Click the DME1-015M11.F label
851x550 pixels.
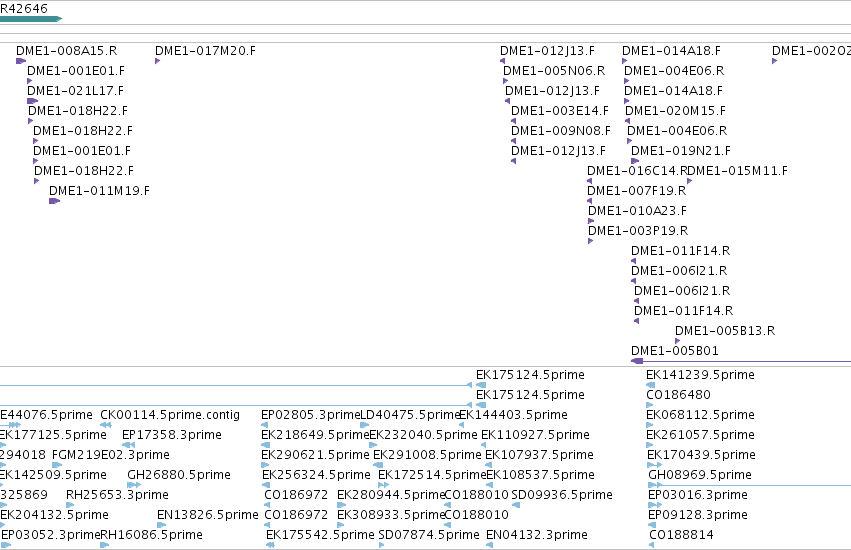pos(738,171)
